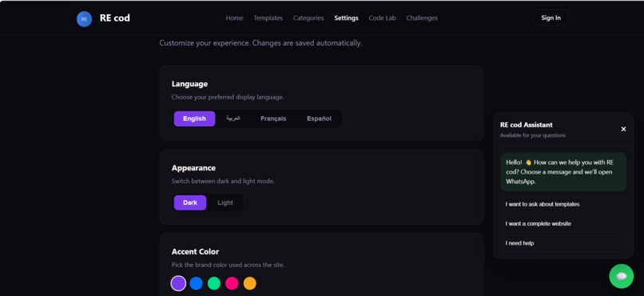Set language to Français

[x=273, y=119]
